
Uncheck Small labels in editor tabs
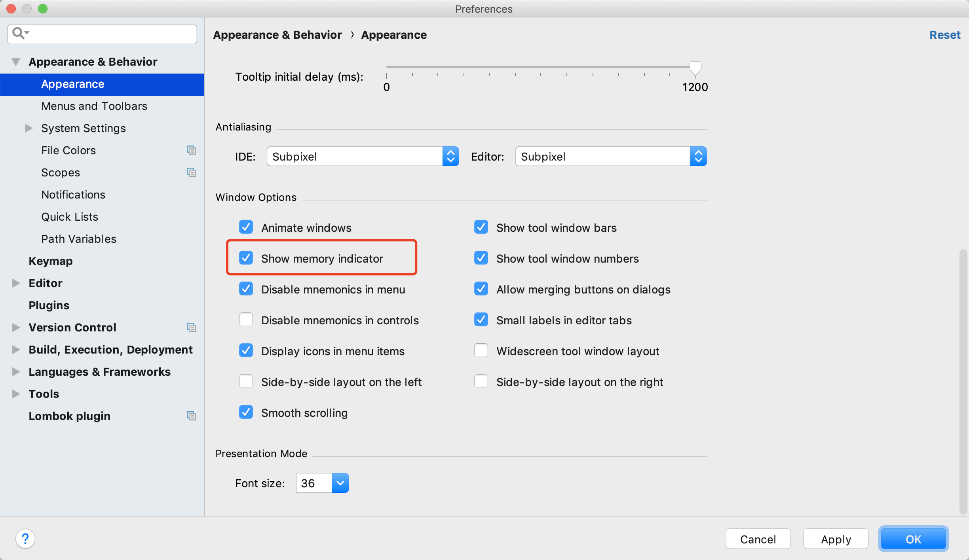[x=481, y=320]
